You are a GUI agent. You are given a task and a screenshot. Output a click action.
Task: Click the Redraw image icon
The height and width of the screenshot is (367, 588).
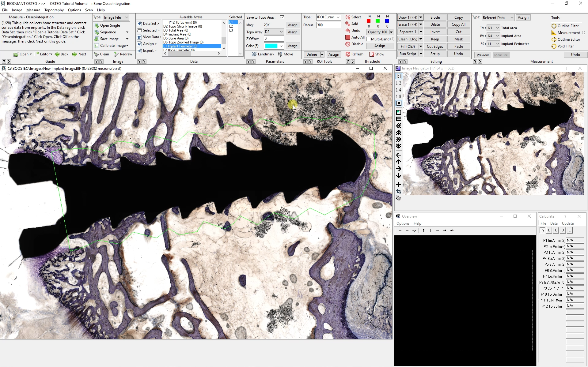tap(116, 54)
